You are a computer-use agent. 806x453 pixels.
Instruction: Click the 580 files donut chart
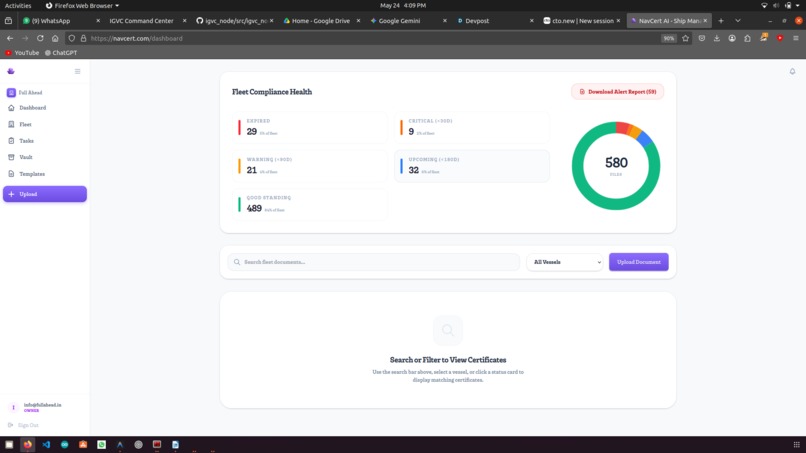pyautogui.click(x=616, y=166)
